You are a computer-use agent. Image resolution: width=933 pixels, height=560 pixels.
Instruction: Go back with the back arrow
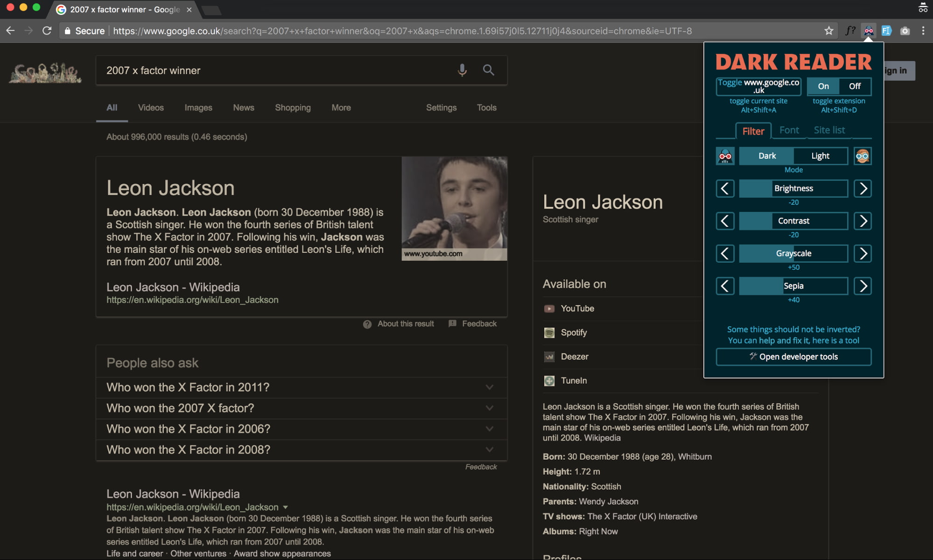pyautogui.click(x=10, y=31)
